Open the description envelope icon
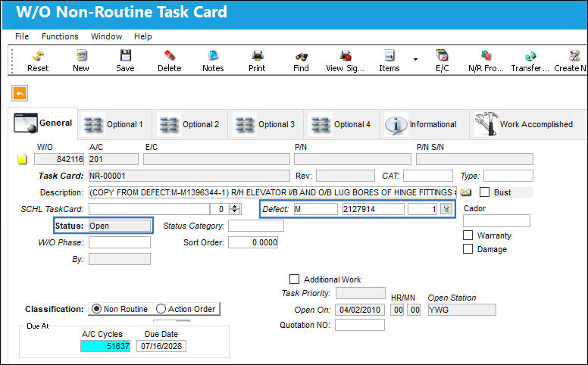Viewport: 588px width, 365px height. click(x=465, y=192)
